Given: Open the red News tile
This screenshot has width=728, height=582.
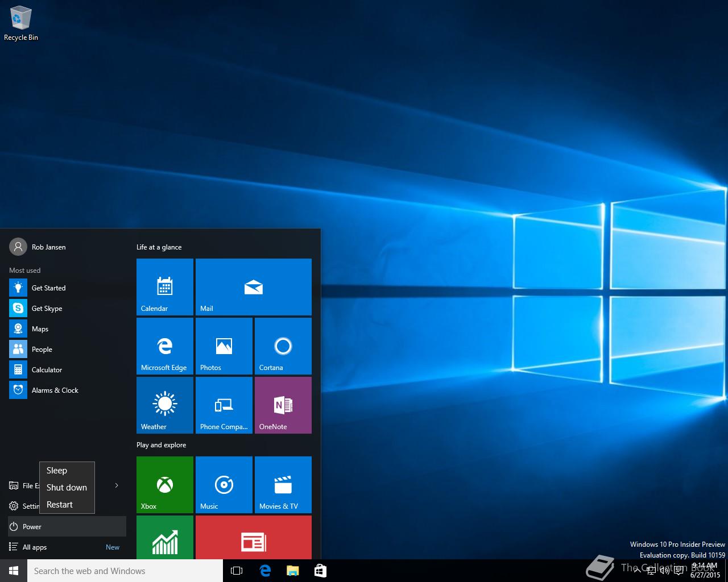Looking at the screenshot, I should click(254, 537).
